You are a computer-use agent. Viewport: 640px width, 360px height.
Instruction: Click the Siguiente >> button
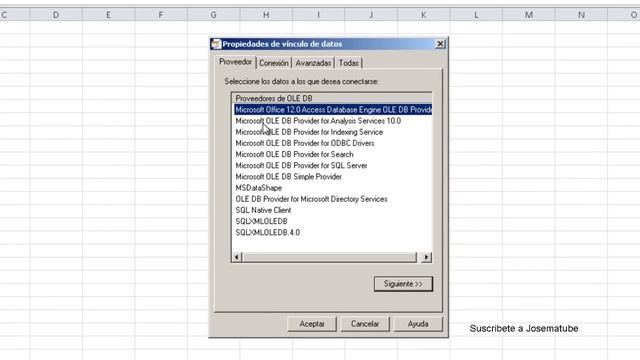pos(403,284)
